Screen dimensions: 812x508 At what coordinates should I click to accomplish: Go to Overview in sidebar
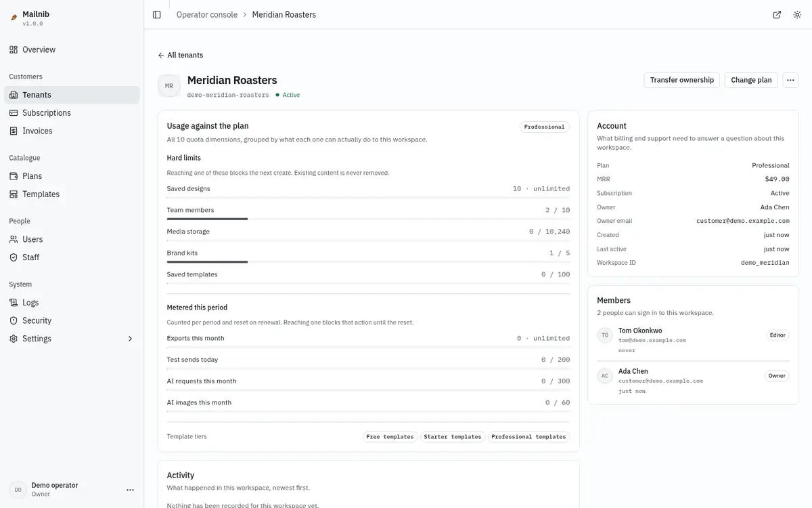pyautogui.click(x=72, y=49)
